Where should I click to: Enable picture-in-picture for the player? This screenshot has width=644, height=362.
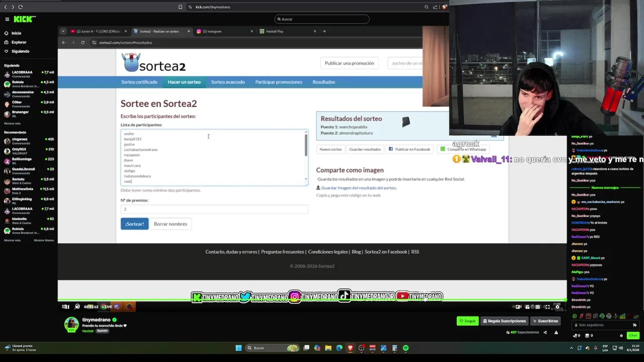pyautogui.click(x=518, y=307)
